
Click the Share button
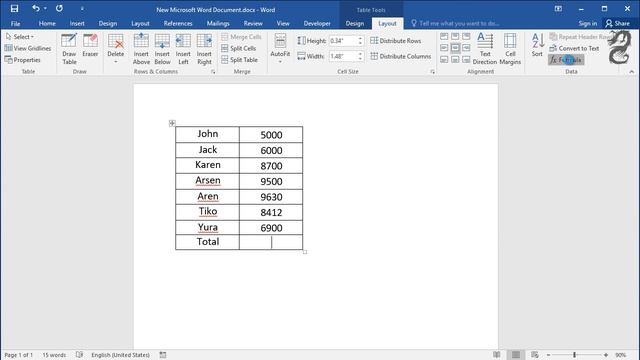point(618,23)
